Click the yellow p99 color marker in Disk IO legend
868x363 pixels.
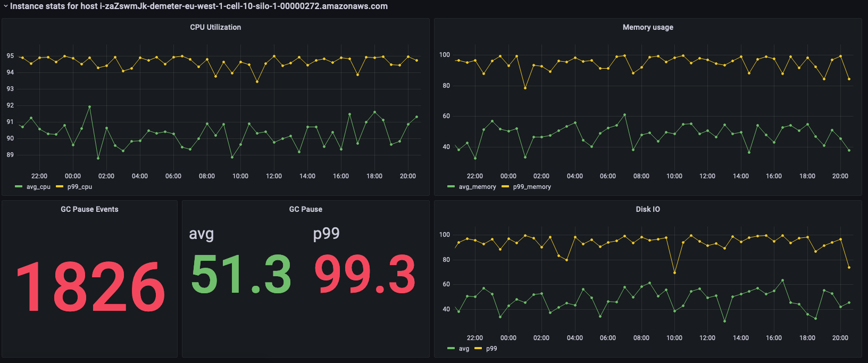pyautogui.click(x=478, y=349)
